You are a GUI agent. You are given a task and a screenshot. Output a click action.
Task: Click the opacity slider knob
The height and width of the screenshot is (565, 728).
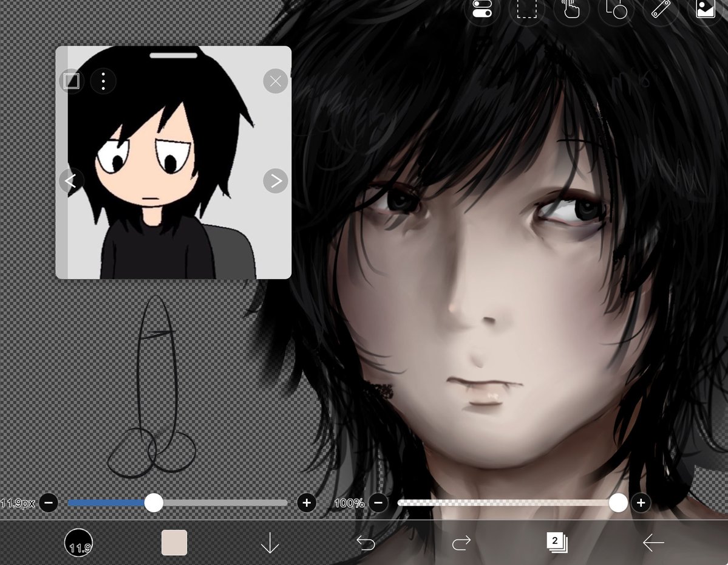(x=618, y=503)
